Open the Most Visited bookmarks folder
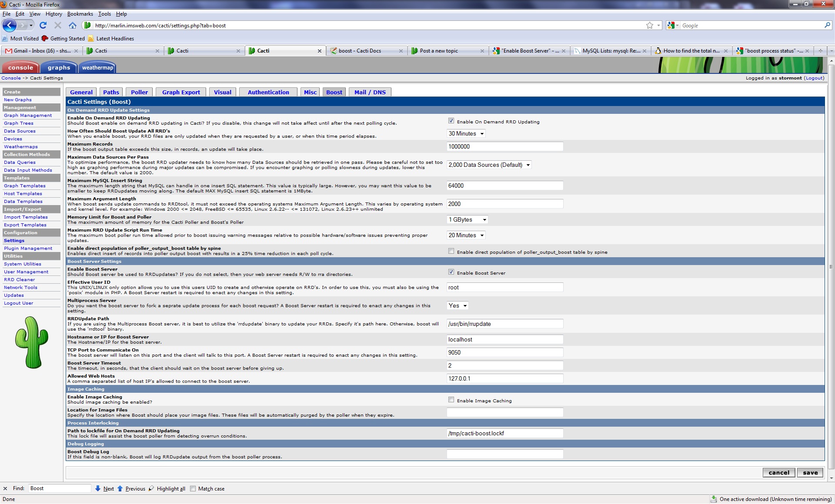The height and width of the screenshot is (504, 835). point(20,39)
